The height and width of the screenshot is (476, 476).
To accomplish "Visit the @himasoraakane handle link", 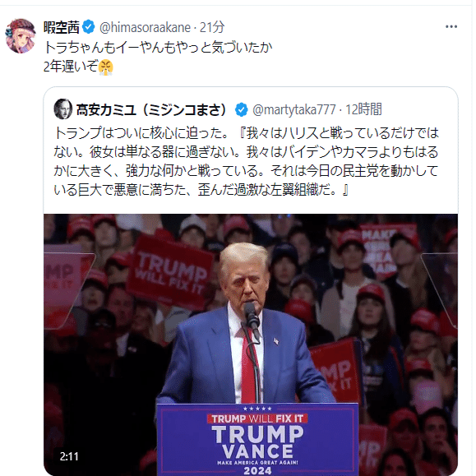I will click(146, 28).
